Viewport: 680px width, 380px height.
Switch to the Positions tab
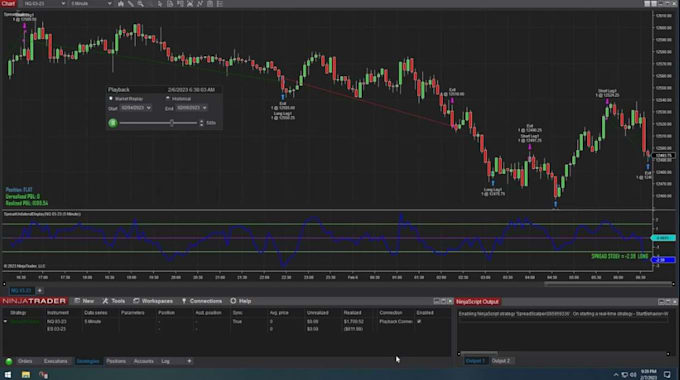116,361
